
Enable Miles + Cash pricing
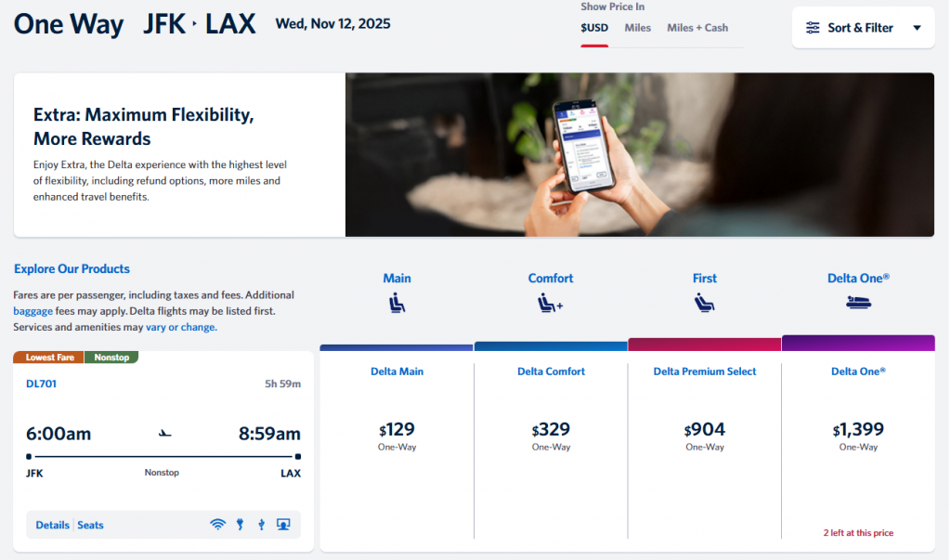(x=696, y=28)
